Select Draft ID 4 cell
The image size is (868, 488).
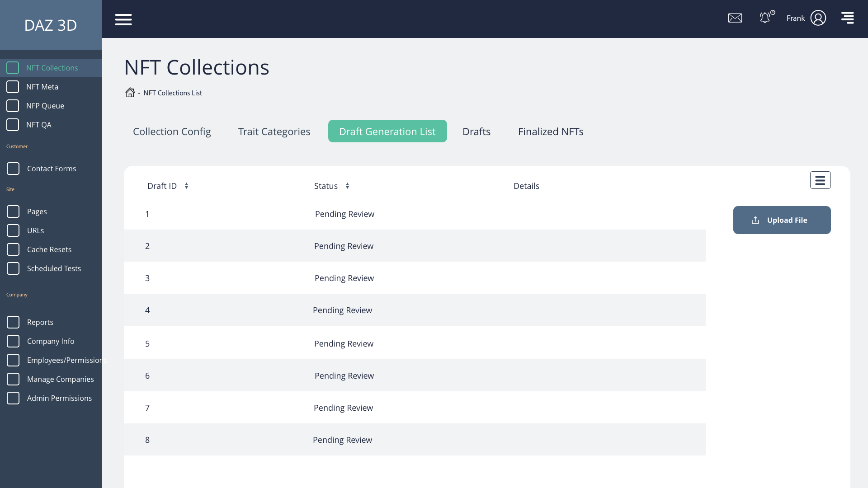pyautogui.click(x=147, y=310)
